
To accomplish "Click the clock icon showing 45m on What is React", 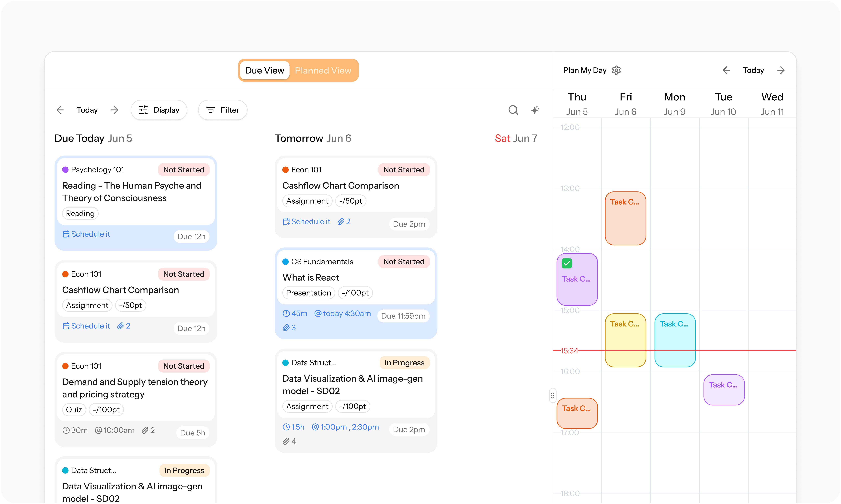I will (287, 313).
